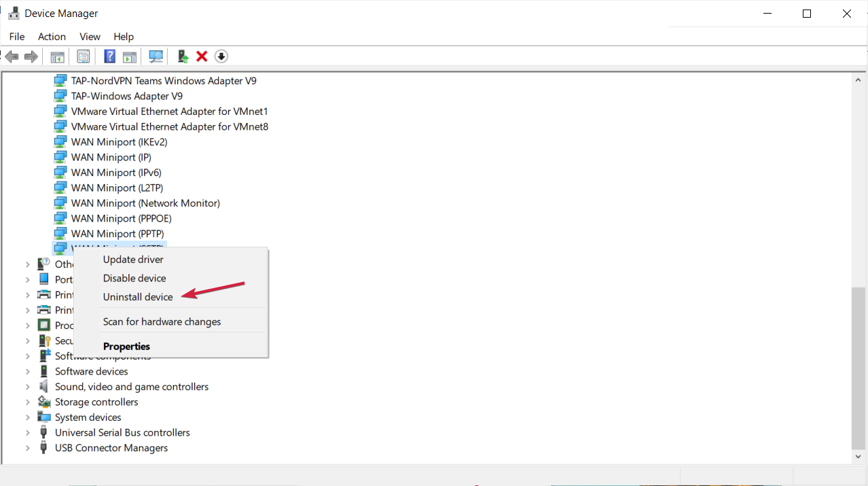Image resolution: width=868 pixels, height=486 pixels.
Task: Toggle the Show/Hide Action Pane toolbar icon
Action: point(130,56)
